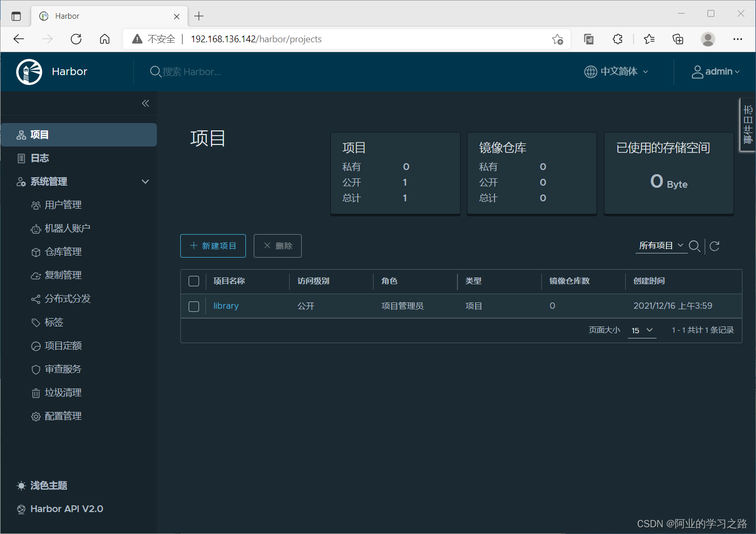This screenshot has width=756, height=534.
Task: Open the page size 15 dropdown
Action: click(x=641, y=330)
